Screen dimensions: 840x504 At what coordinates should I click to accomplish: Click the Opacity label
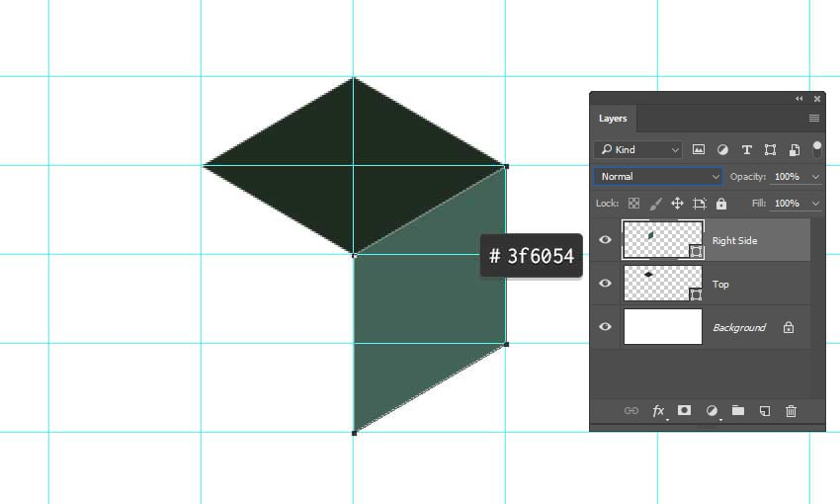pyautogui.click(x=748, y=177)
